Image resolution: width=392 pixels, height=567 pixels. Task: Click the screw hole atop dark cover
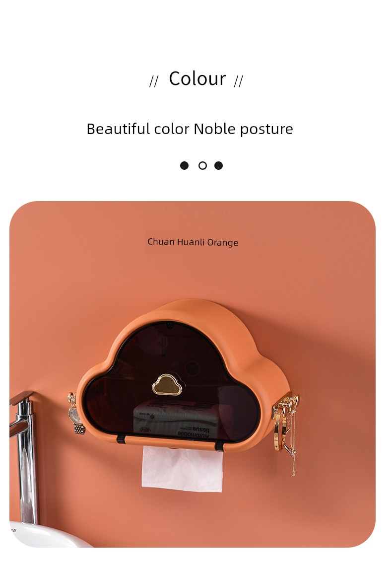click(x=169, y=325)
